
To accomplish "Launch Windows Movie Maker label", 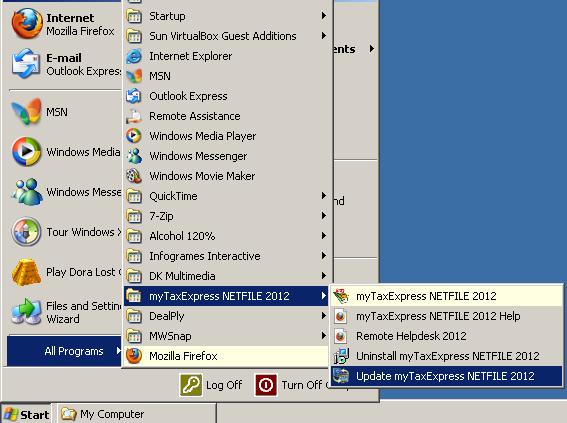I will [x=202, y=176].
